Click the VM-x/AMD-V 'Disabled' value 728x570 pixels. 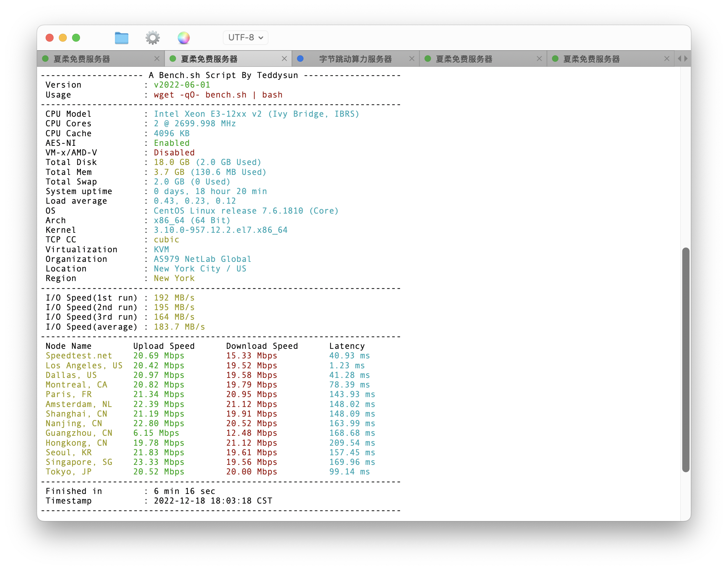click(x=174, y=153)
